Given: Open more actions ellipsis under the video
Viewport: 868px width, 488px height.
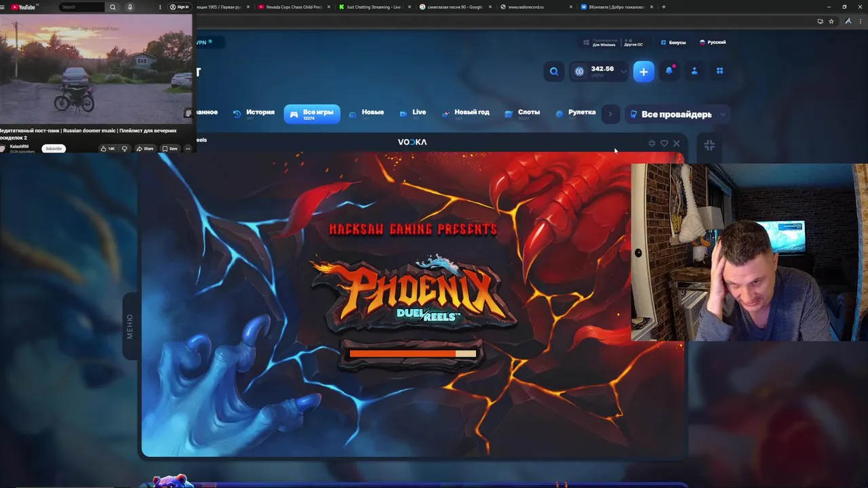Looking at the screenshot, I should [x=188, y=148].
